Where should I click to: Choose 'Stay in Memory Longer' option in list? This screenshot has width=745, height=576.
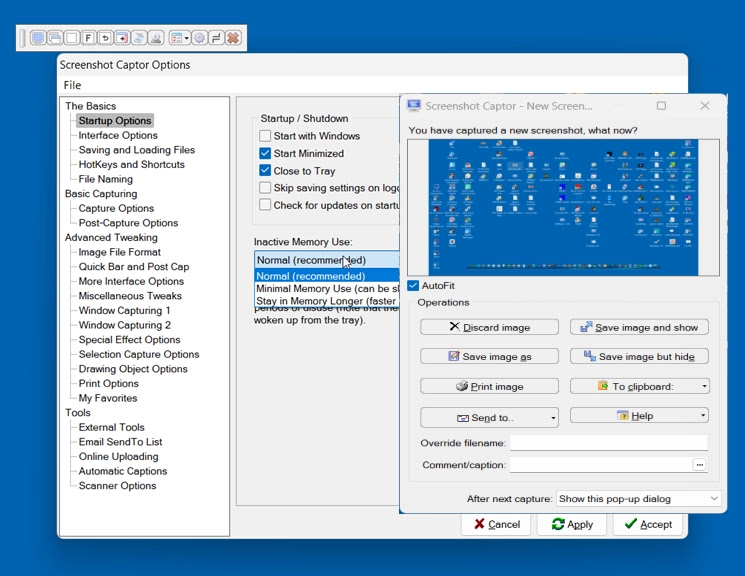click(327, 301)
